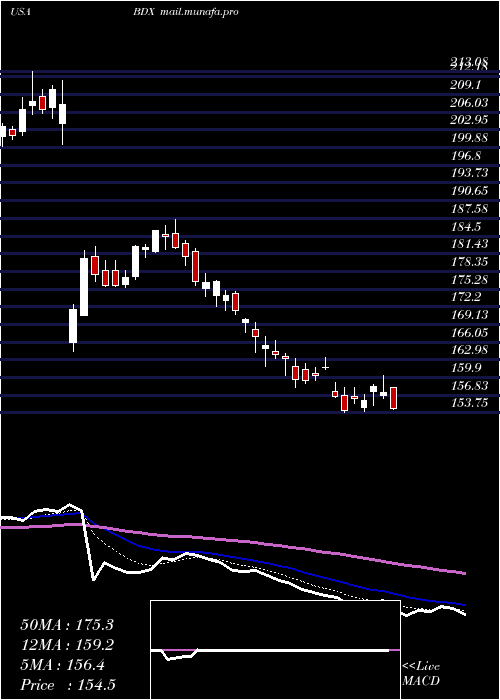Click the USA market label
The image size is (500, 700).
pos(20,12)
